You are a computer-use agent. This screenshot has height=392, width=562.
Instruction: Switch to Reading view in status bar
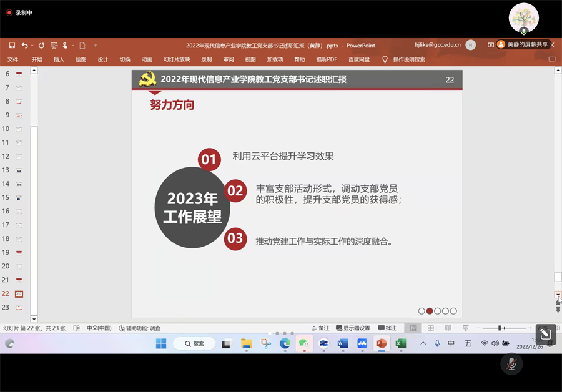click(x=448, y=328)
